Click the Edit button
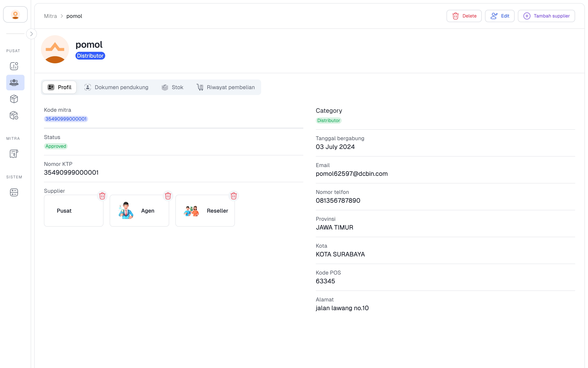 click(500, 16)
